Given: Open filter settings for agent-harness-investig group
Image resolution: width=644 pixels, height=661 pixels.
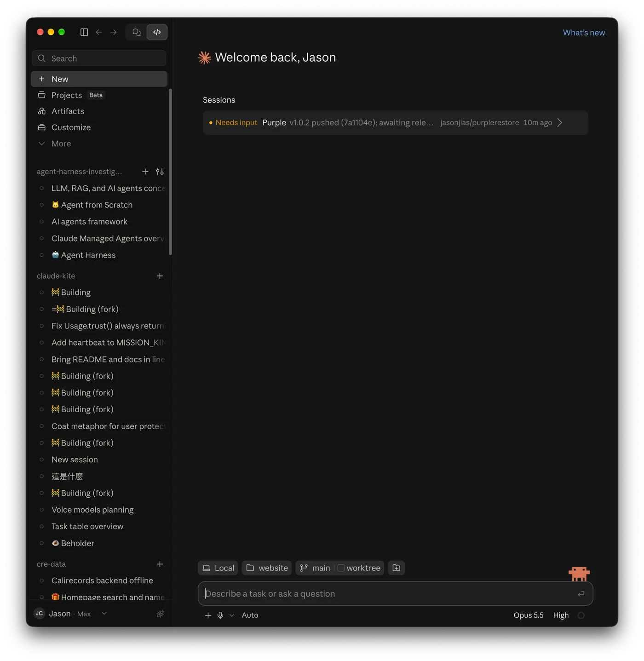Looking at the screenshot, I should click(x=160, y=172).
